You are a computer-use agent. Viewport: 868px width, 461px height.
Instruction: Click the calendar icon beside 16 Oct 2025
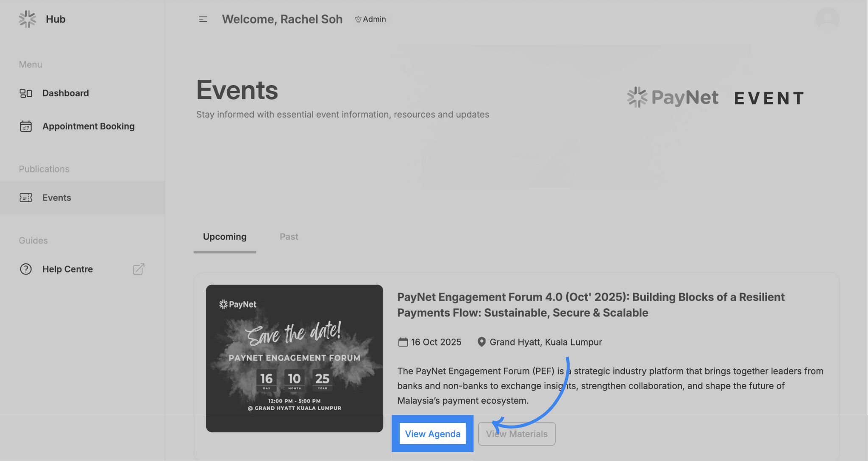[403, 342]
